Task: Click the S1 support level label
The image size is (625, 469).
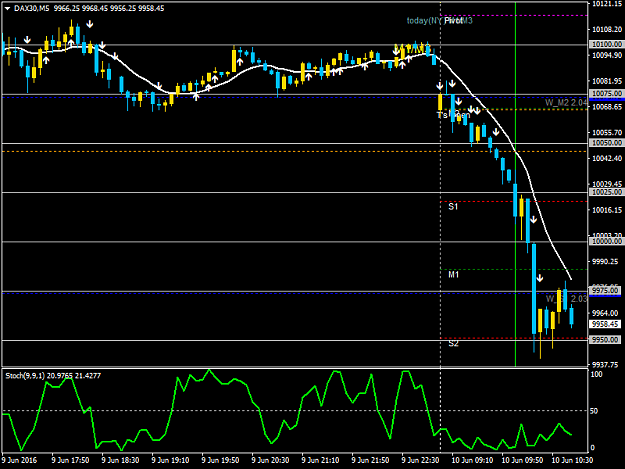Action: coord(453,206)
